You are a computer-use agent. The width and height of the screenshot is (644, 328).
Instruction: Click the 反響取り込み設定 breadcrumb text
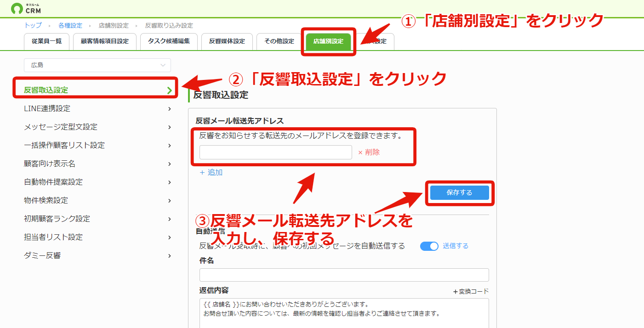pyautogui.click(x=169, y=25)
